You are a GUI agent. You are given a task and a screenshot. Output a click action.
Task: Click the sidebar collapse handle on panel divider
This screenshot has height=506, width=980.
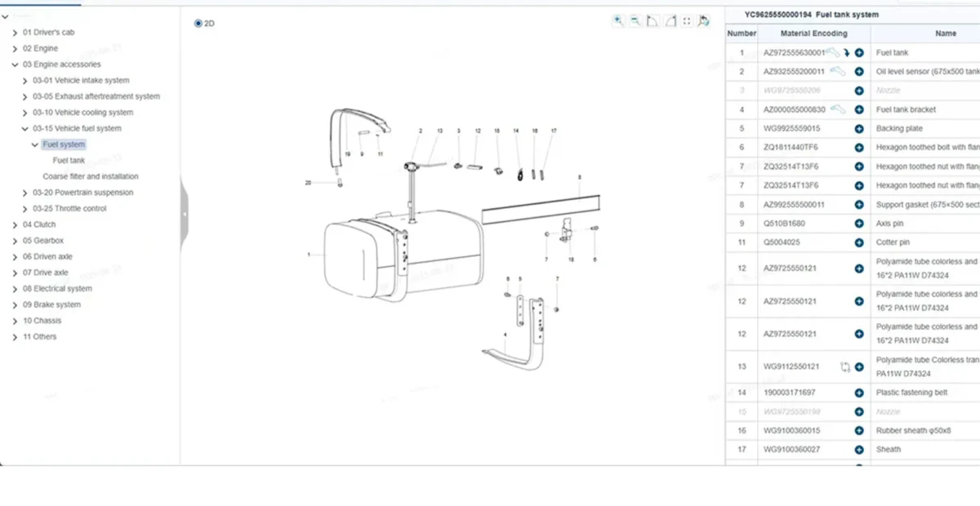tap(184, 214)
